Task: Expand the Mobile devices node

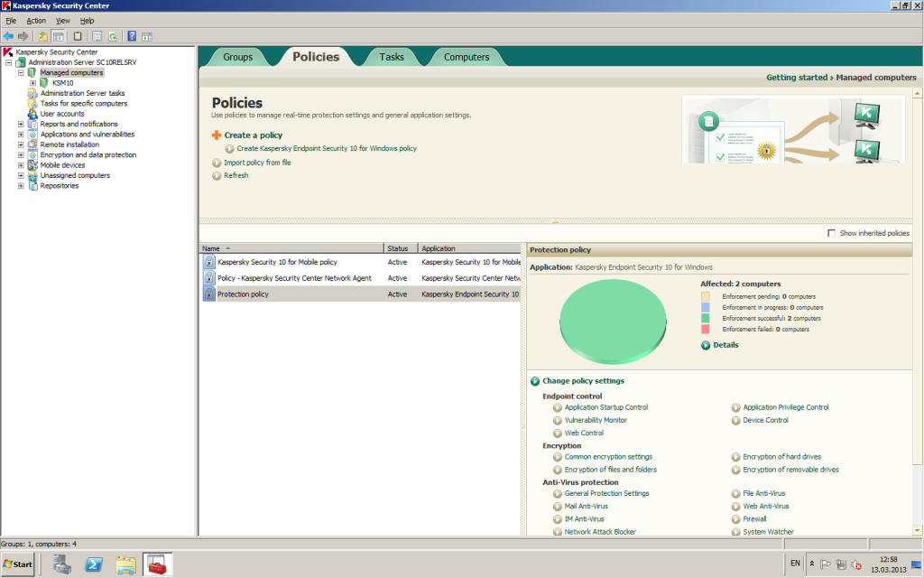Action: click(x=21, y=165)
